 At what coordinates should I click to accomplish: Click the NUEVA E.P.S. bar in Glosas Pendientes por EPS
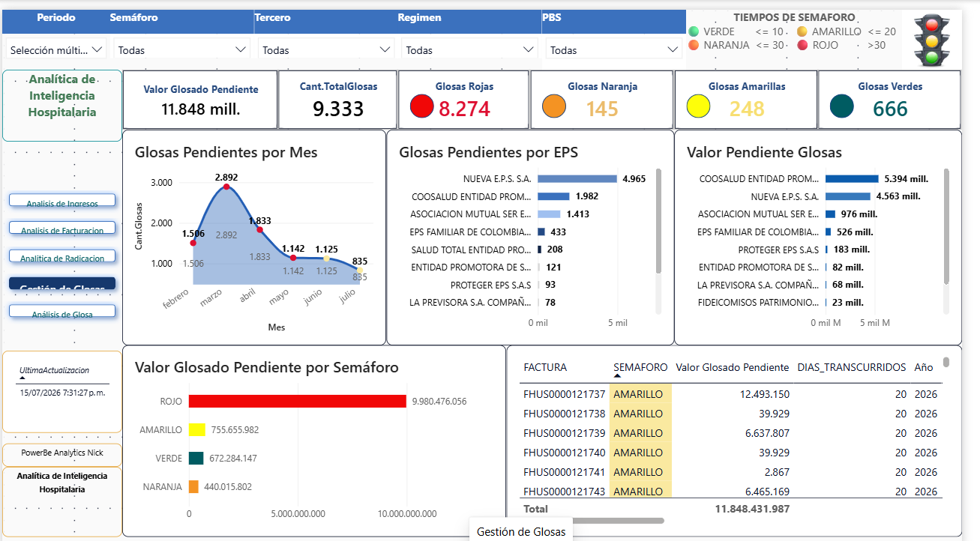(x=577, y=179)
